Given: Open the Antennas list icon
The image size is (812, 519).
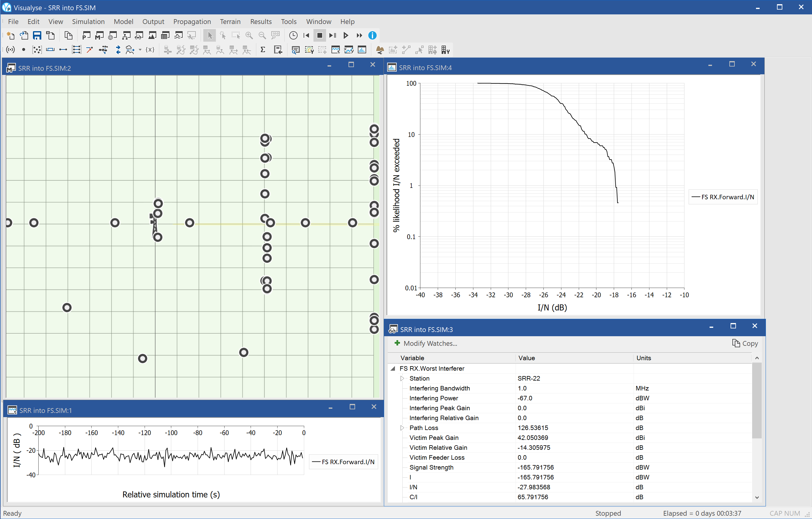Looking at the screenshot, I should [x=10, y=50].
